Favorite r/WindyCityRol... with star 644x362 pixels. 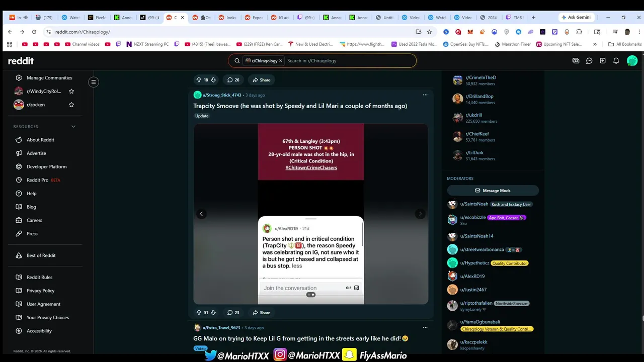pyautogui.click(x=71, y=91)
